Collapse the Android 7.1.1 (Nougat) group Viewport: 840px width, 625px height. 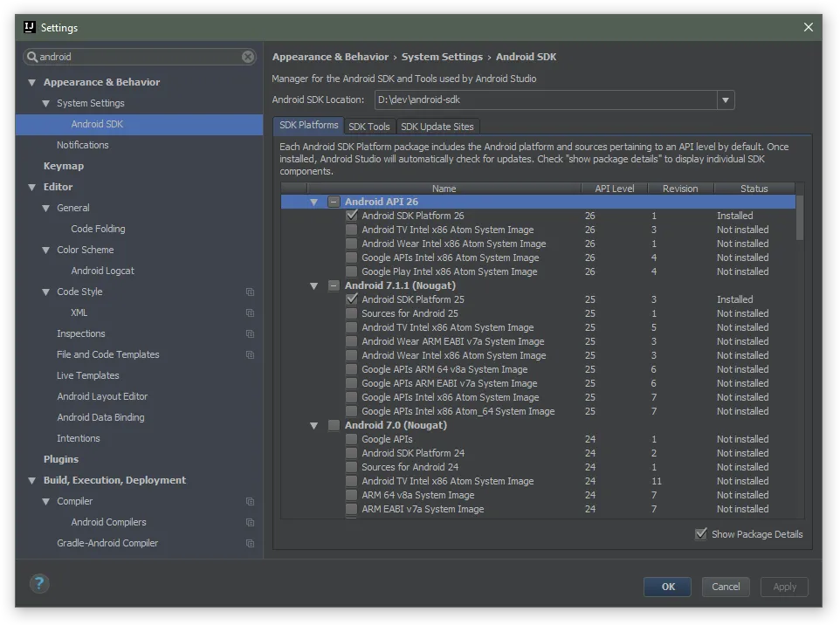pos(313,285)
